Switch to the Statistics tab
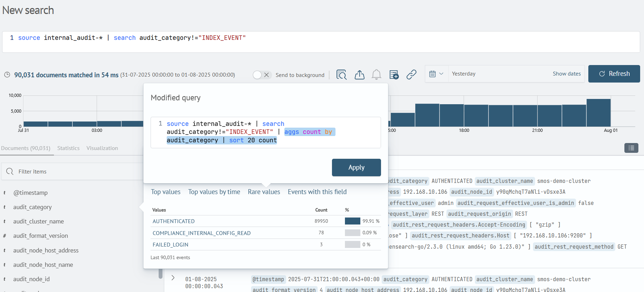 pos(68,148)
